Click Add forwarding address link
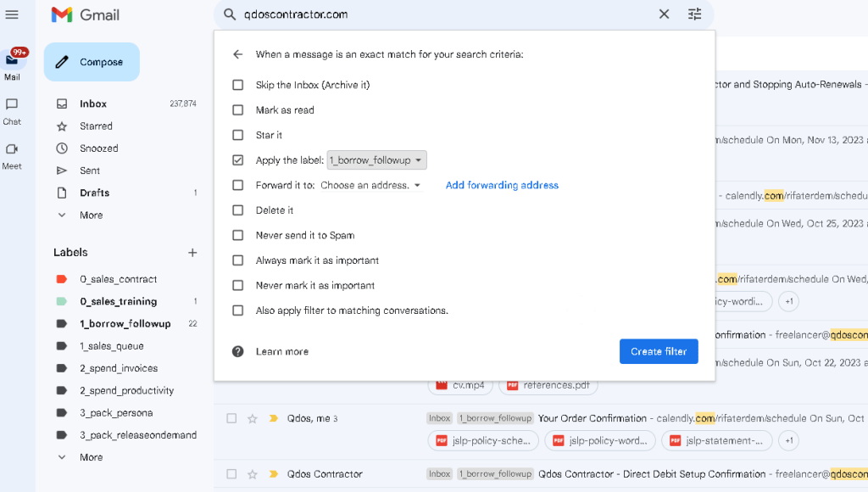The height and width of the screenshot is (492, 868). pos(502,185)
